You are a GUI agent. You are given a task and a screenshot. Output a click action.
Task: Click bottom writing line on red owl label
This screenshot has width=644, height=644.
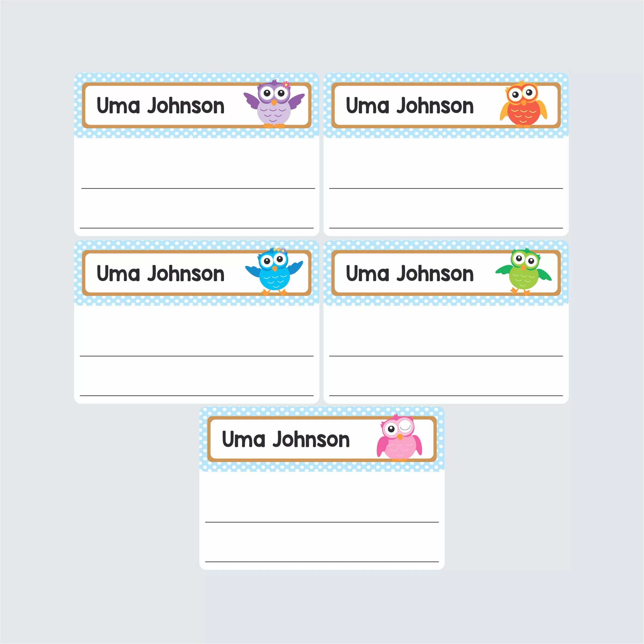(446, 228)
